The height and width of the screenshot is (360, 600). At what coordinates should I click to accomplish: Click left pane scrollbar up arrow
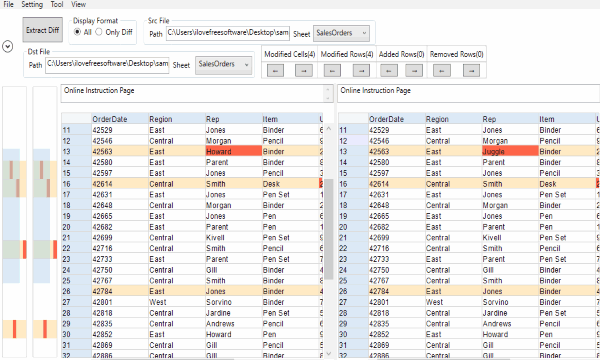point(329,129)
